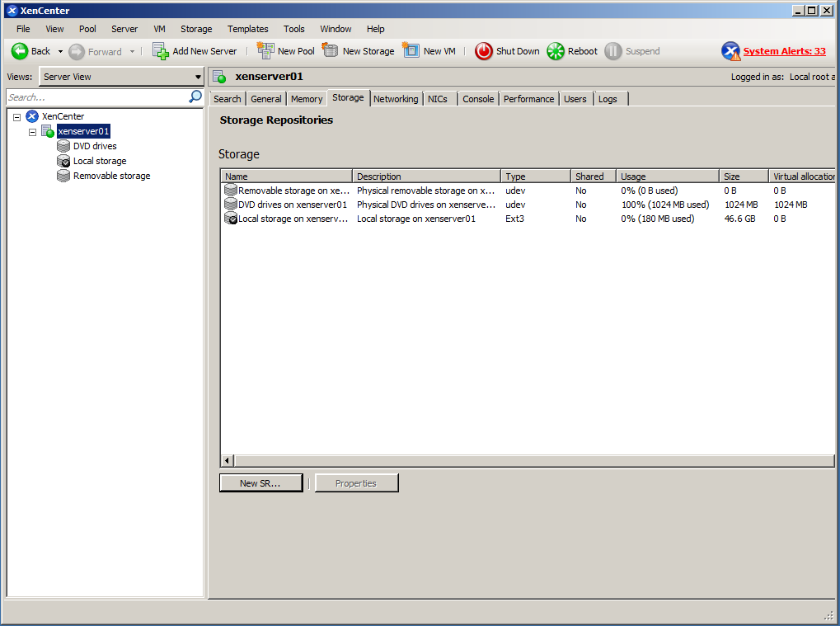Click the Add New Server icon
Screen dimensions: 840x626
click(x=161, y=51)
